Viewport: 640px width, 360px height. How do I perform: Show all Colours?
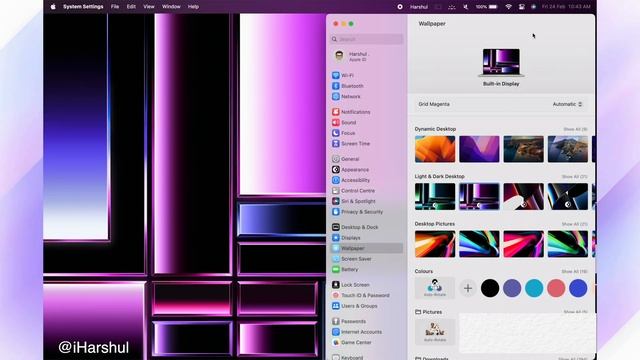coord(574,271)
